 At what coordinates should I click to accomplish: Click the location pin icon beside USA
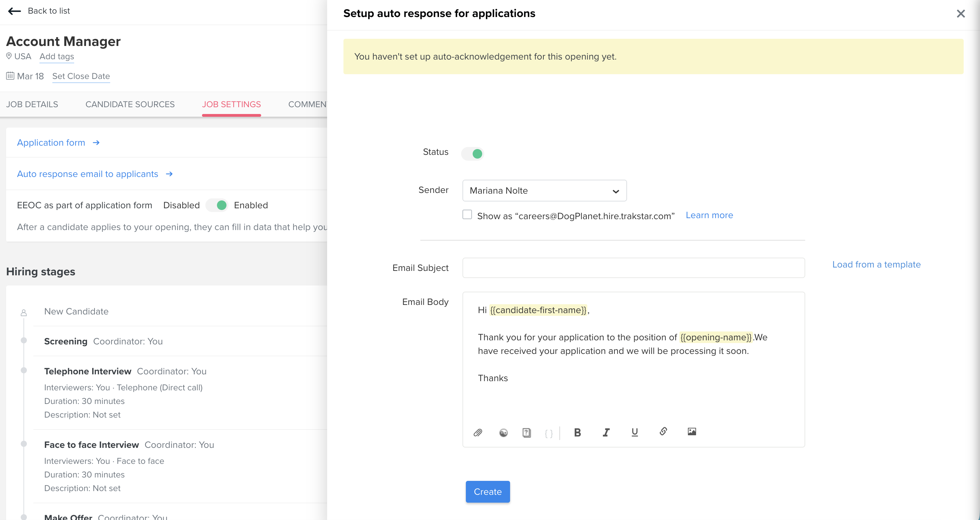[9, 56]
